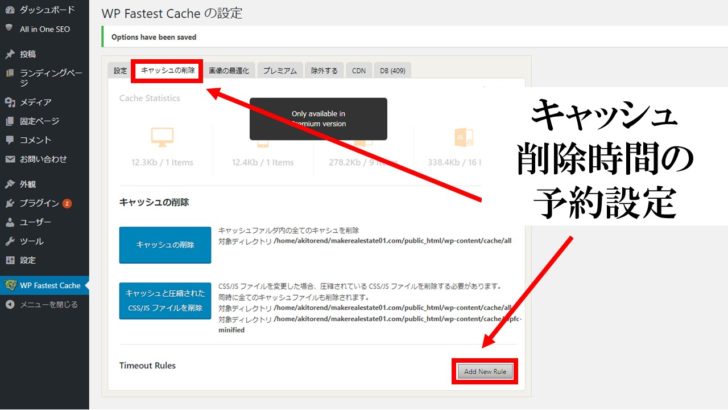Click the Posts pin icon
Screen dimensions: 728x410
10,54
